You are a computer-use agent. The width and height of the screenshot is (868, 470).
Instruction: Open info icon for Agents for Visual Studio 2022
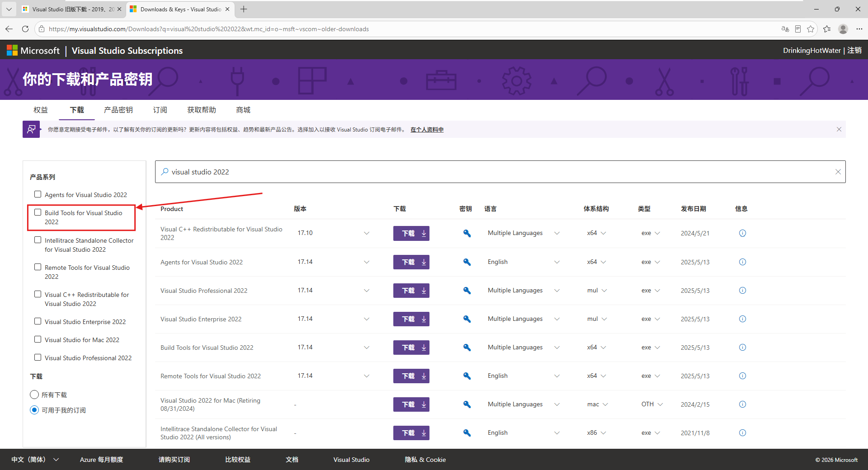(742, 262)
